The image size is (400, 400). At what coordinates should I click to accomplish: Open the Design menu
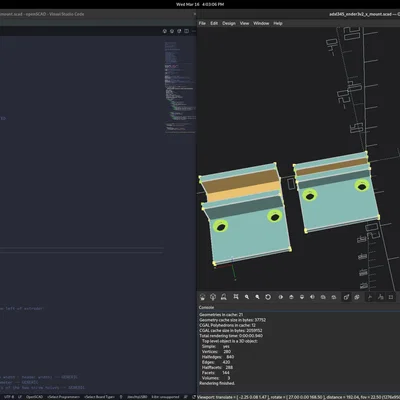[x=229, y=23]
